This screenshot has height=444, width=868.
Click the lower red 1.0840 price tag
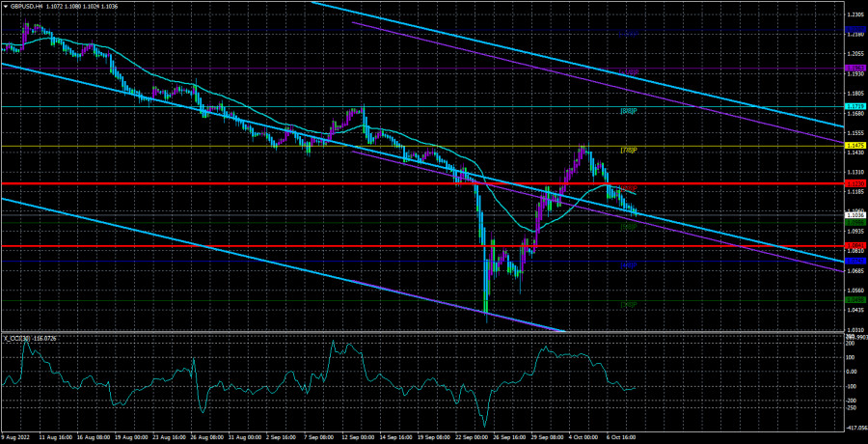[x=854, y=246]
